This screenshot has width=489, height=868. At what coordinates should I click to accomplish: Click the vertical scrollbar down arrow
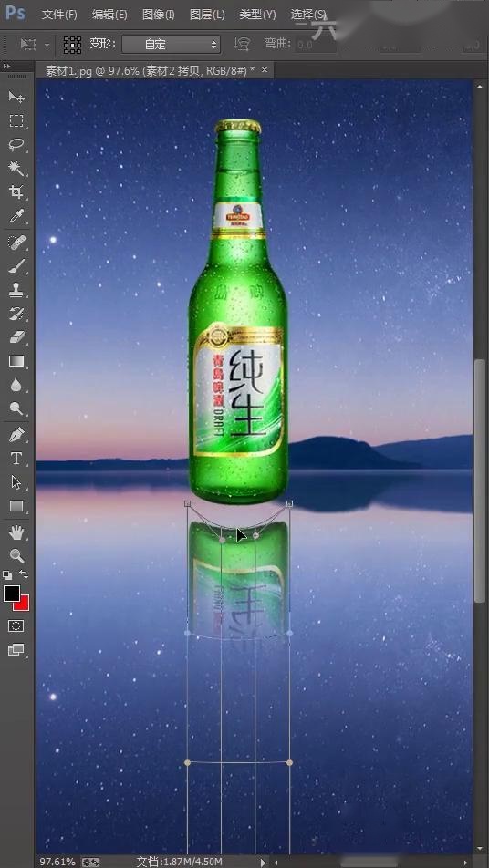(x=480, y=849)
